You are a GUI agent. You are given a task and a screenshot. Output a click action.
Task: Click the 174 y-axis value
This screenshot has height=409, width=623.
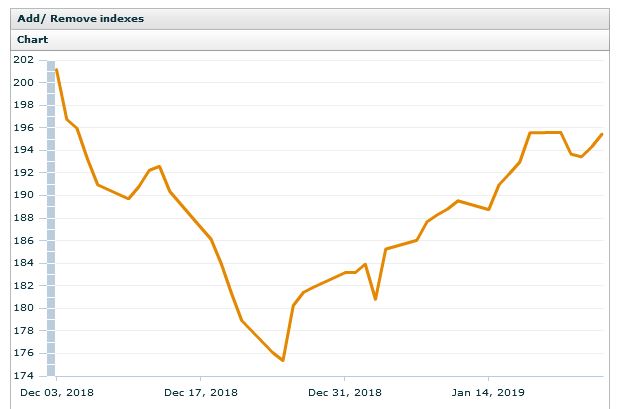(x=23, y=376)
